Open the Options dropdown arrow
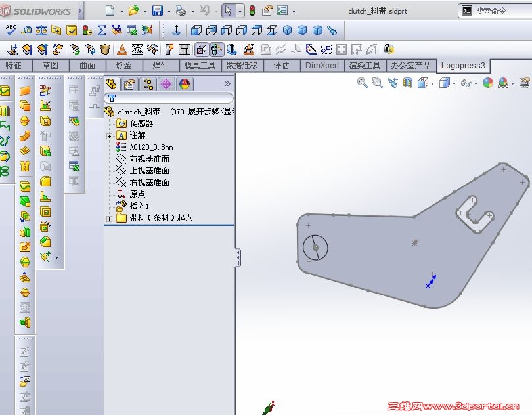Viewport: 532px width, 415px height. 294,11
